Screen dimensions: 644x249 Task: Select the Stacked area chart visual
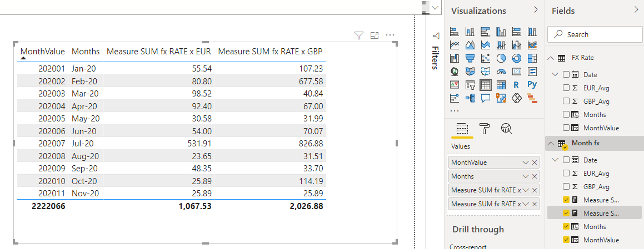click(486, 44)
